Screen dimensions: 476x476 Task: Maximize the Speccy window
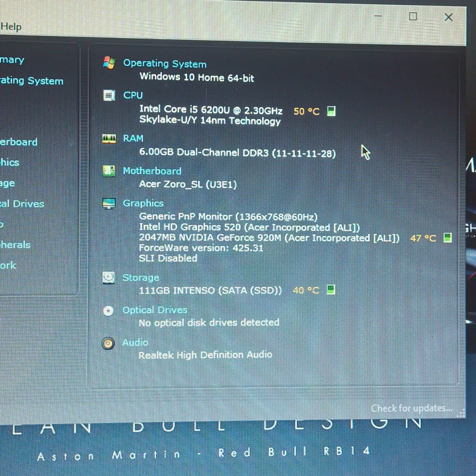(x=413, y=17)
